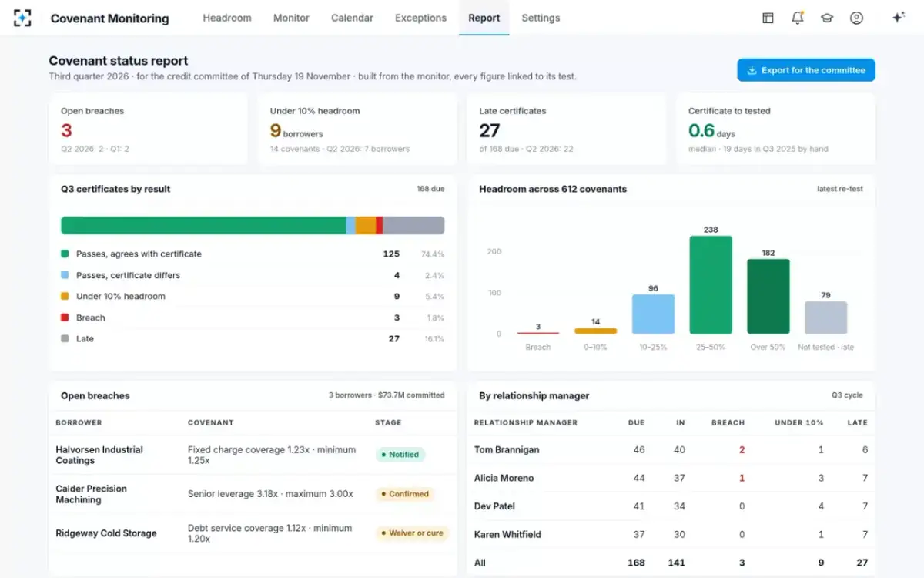Image resolution: width=924 pixels, height=578 pixels.
Task: Click the 25–50% bar labeled 238
Action: click(x=711, y=284)
